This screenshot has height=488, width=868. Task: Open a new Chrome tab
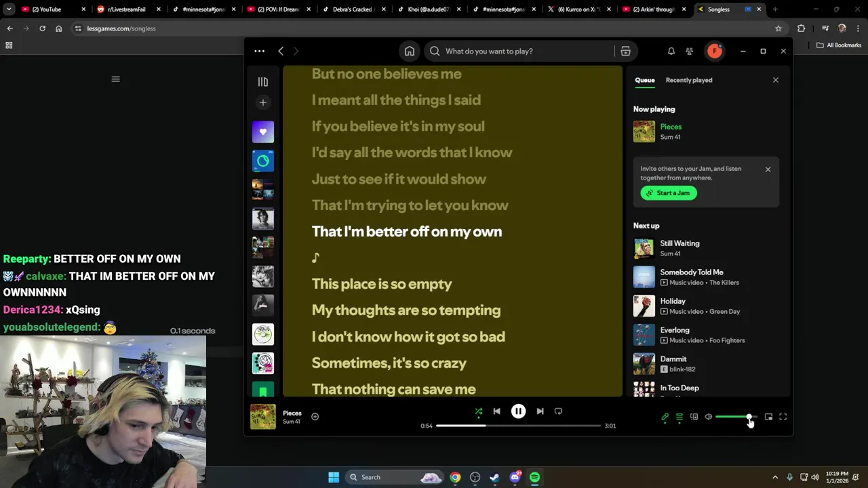coord(774,9)
